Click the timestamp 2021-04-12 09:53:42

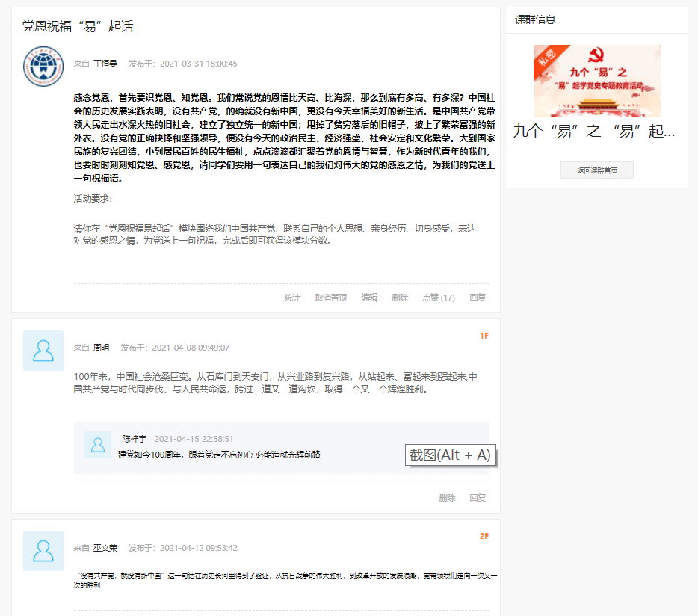point(199,548)
